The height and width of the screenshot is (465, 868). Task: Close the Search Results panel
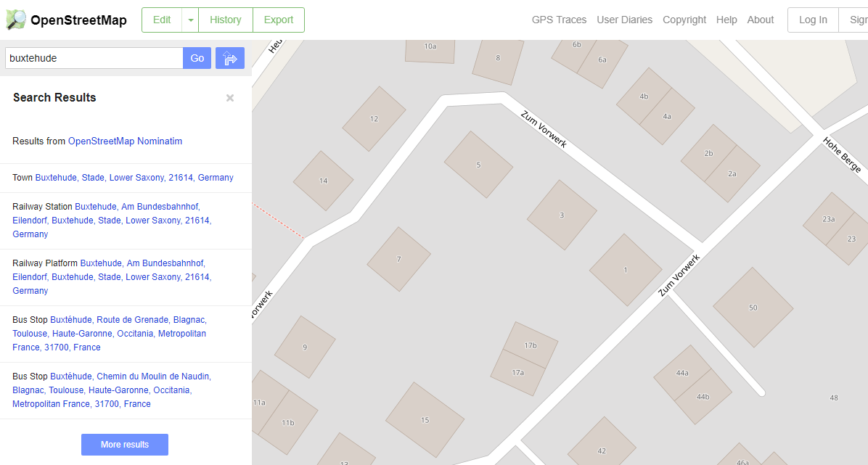click(230, 98)
